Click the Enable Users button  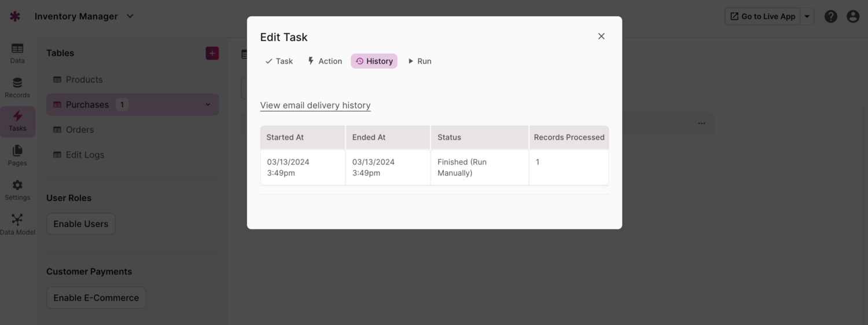(81, 224)
